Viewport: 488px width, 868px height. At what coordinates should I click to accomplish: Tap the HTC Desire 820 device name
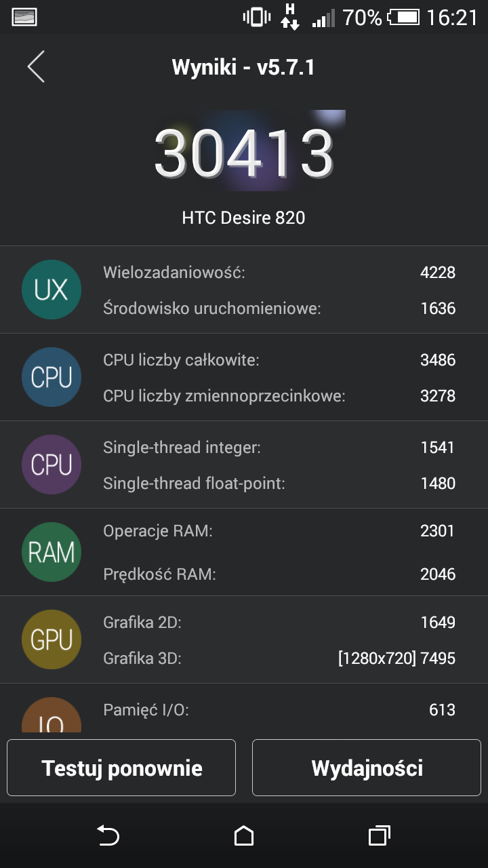tap(243, 218)
